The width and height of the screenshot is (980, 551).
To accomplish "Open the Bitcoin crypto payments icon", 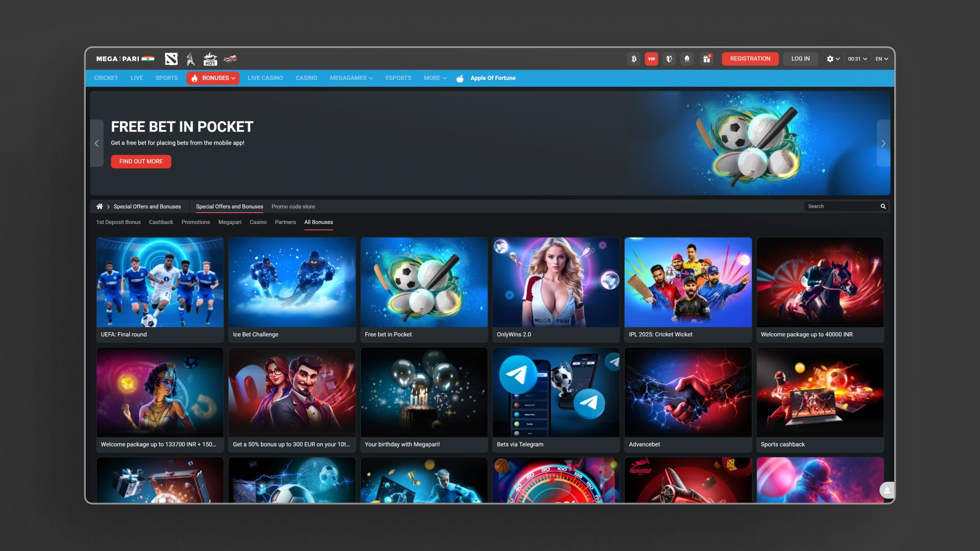I will pos(633,59).
